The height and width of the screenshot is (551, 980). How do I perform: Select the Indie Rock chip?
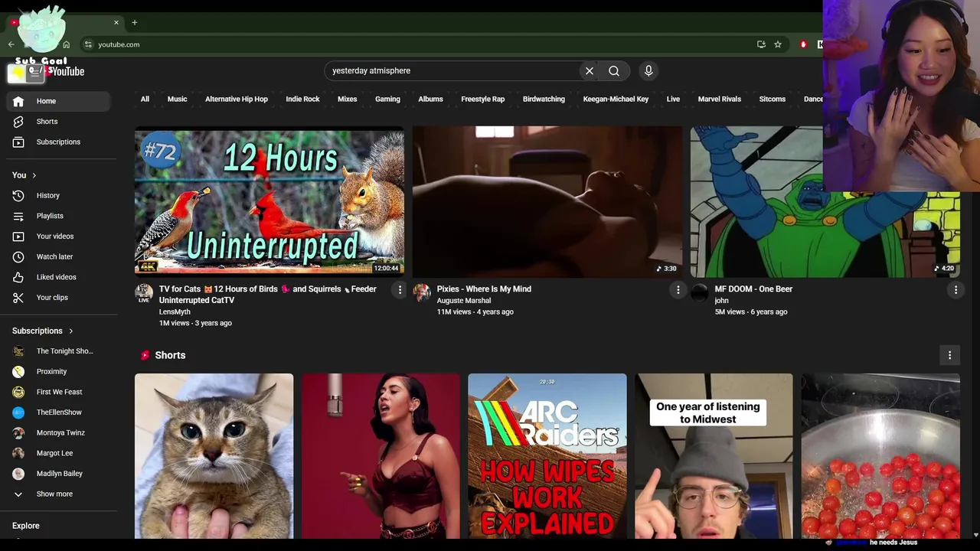(x=302, y=99)
